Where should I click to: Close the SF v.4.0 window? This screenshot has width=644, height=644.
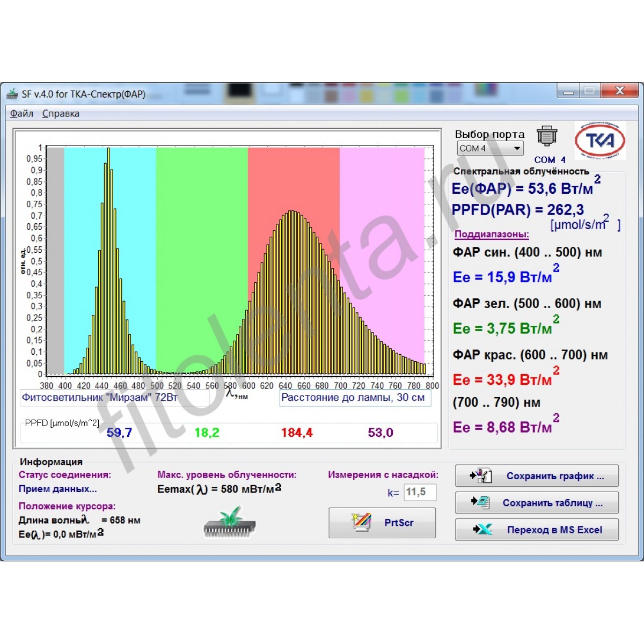click(x=620, y=91)
